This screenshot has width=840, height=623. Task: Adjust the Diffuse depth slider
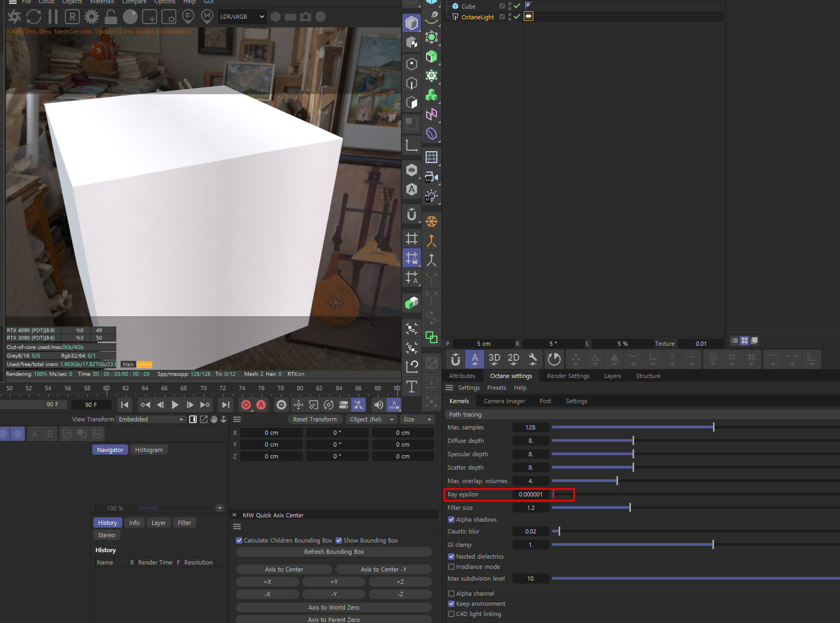pos(696,441)
